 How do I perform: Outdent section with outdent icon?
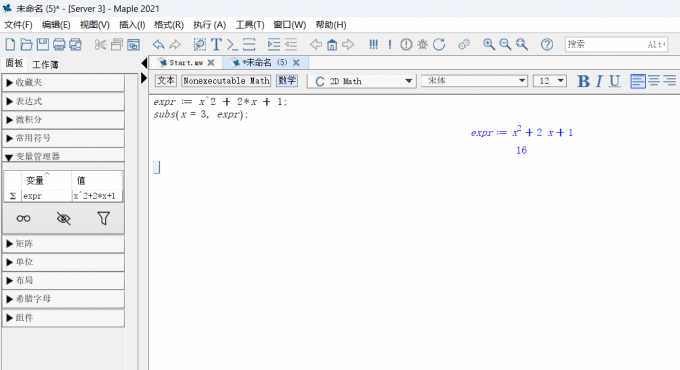tap(291, 44)
